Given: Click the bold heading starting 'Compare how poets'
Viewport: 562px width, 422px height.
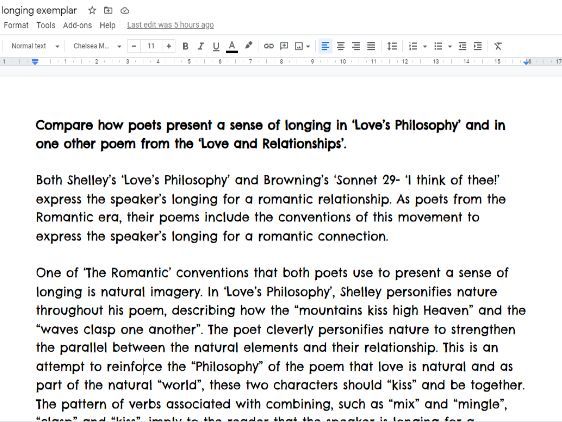Looking at the screenshot, I should point(271,134).
